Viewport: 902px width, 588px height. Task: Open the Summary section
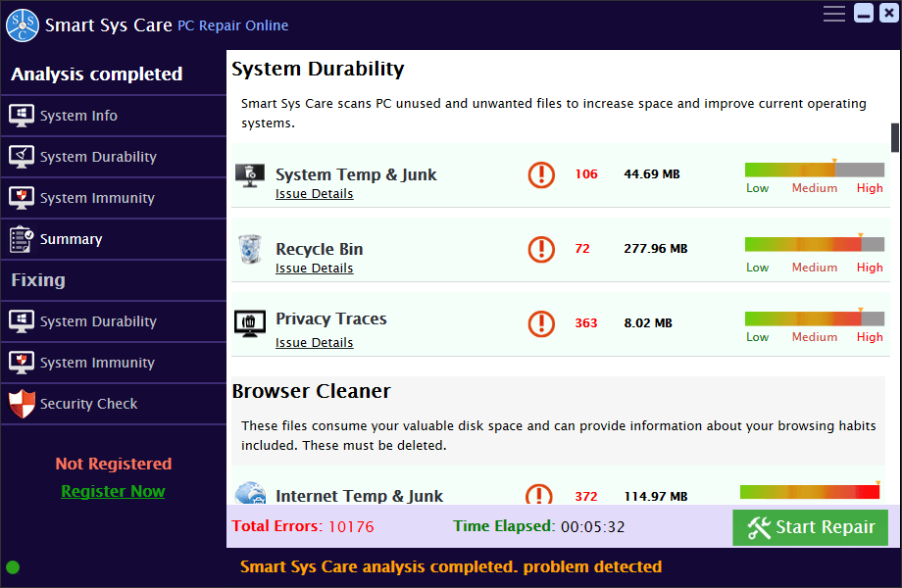click(x=114, y=239)
